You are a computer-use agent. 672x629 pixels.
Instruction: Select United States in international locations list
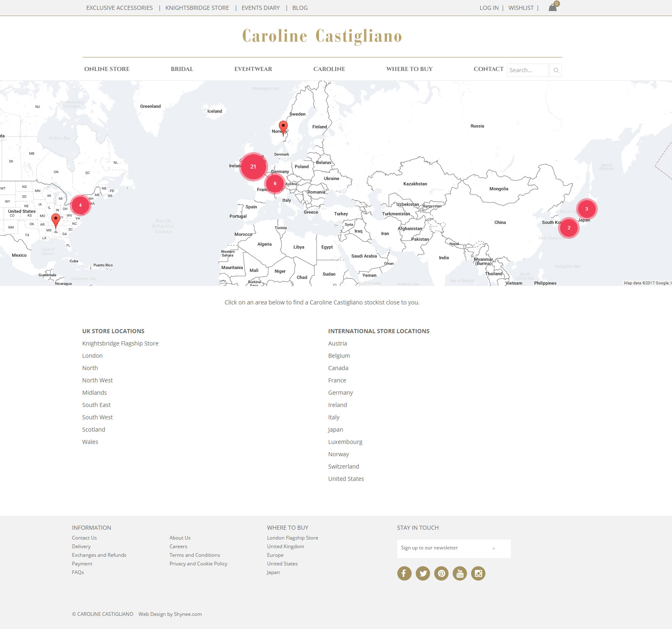pos(346,479)
